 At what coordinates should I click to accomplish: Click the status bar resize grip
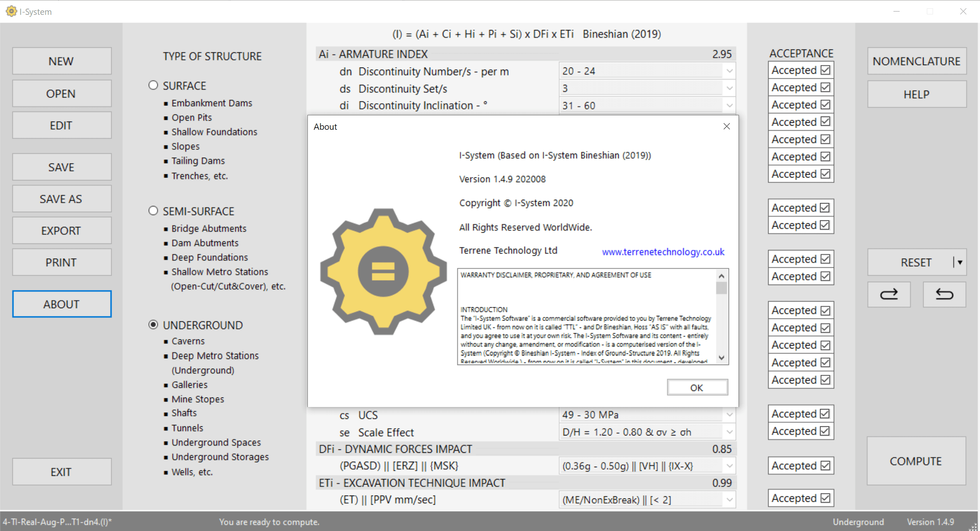[973, 526]
